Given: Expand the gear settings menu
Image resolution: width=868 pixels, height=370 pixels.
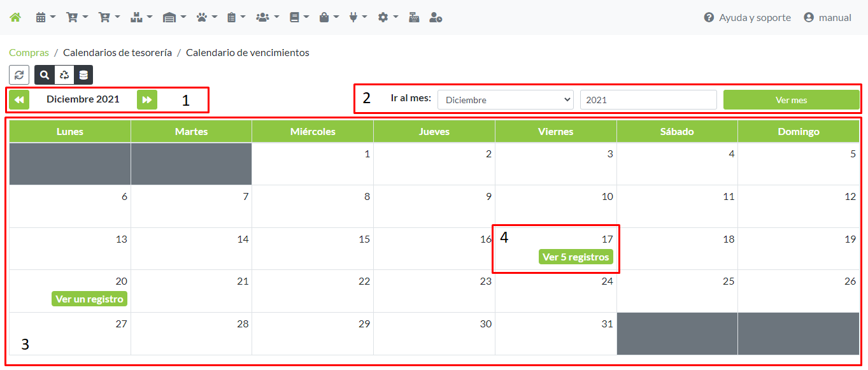Looking at the screenshot, I should click(x=387, y=17).
